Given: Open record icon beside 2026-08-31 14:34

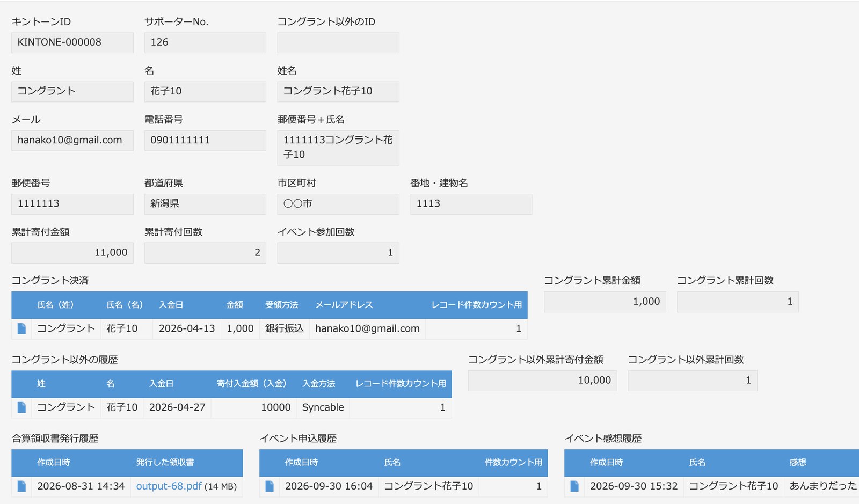Looking at the screenshot, I should (21, 486).
